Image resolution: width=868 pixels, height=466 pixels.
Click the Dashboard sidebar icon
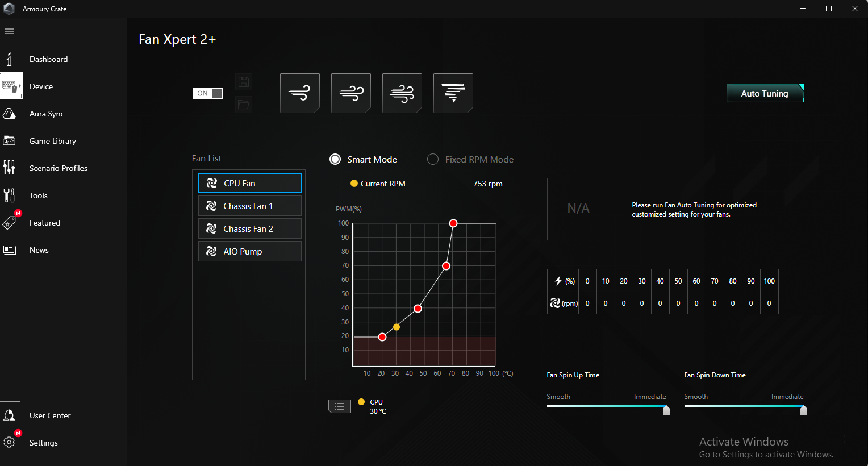tap(9, 59)
